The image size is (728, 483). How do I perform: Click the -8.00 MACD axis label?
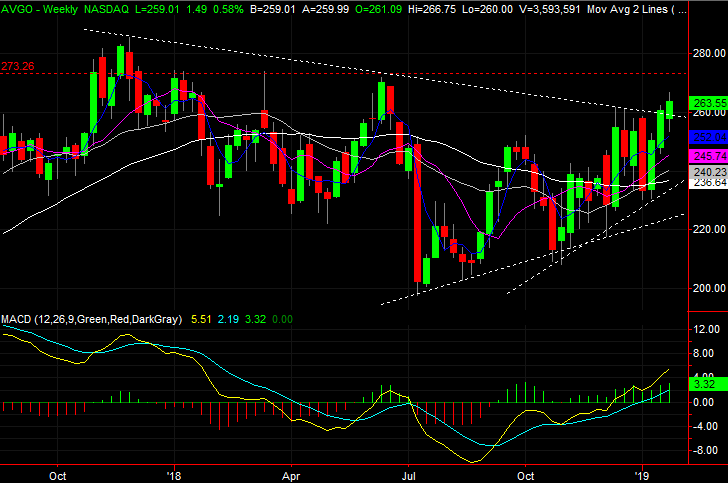tap(705, 450)
